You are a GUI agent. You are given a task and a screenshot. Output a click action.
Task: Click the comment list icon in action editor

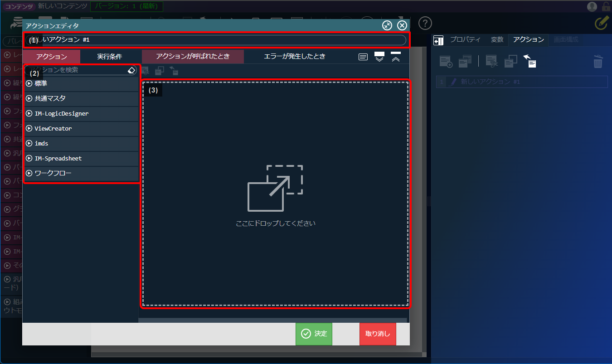point(363,57)
